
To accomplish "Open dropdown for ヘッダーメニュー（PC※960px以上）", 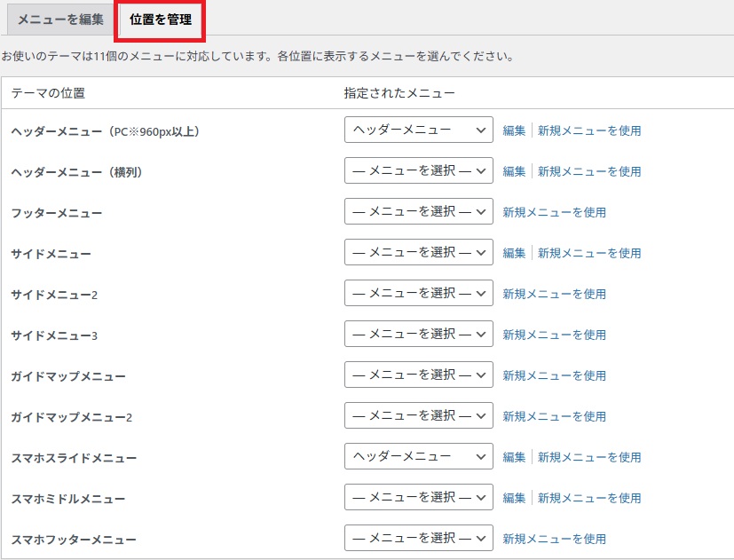I will (x=419, y=130).
